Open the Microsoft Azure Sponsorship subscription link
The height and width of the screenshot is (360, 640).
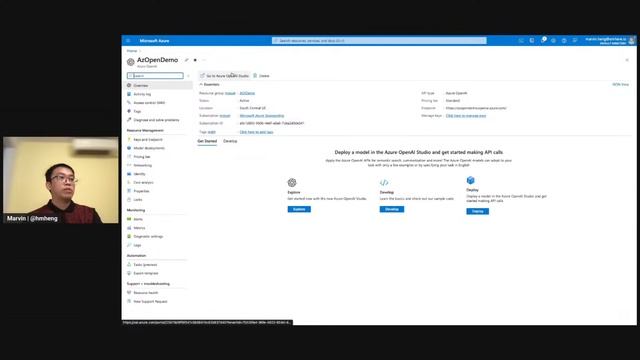click(262, 116)
